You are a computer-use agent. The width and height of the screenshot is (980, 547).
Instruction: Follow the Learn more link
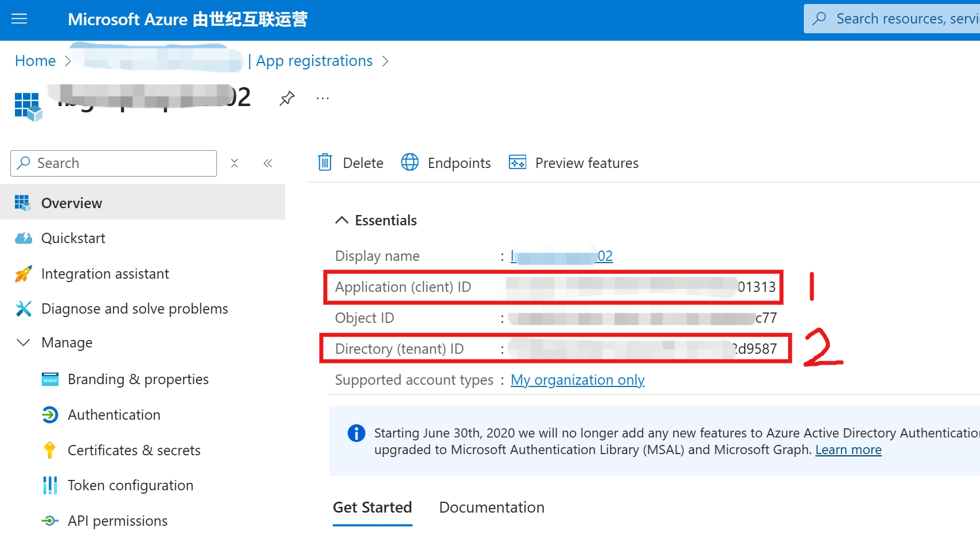point(848,450)
